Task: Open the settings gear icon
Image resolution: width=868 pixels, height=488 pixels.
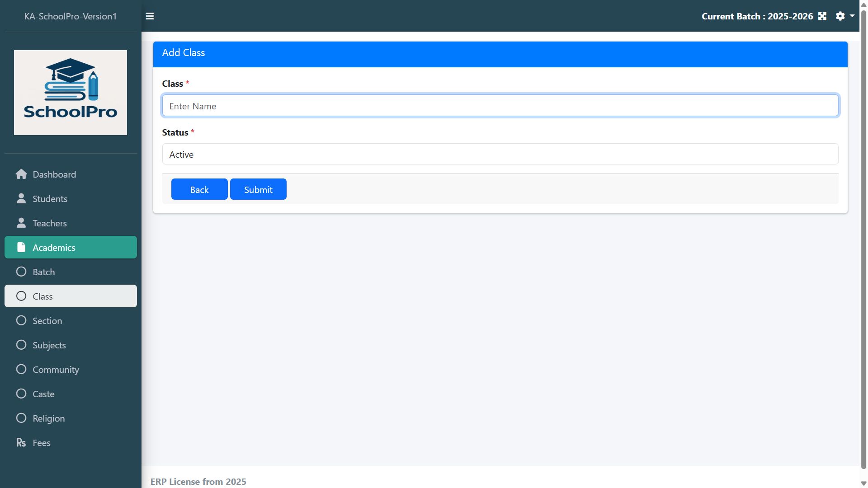Action: point(840,16)
